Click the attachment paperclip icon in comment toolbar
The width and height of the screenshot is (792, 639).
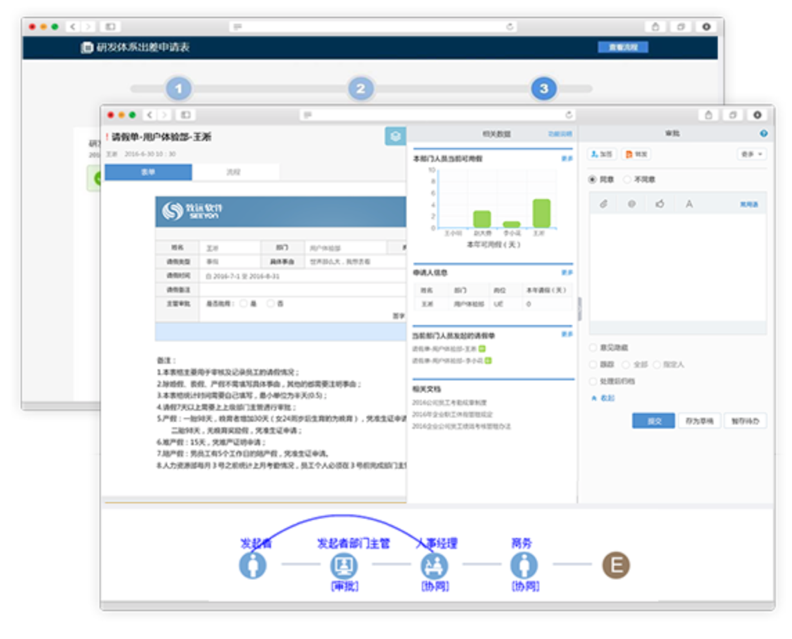coord(603,204)
